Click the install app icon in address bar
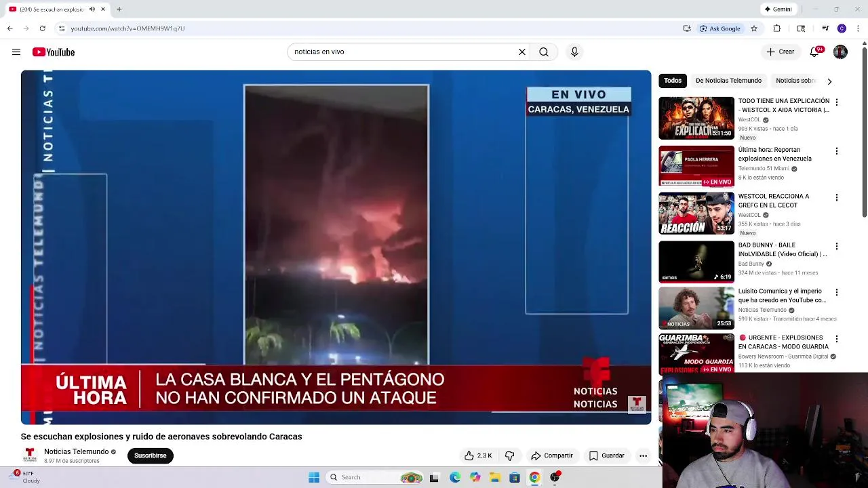The width and height of the screenshot is (868, 488). pyautogui.click(x=687, y=28)
